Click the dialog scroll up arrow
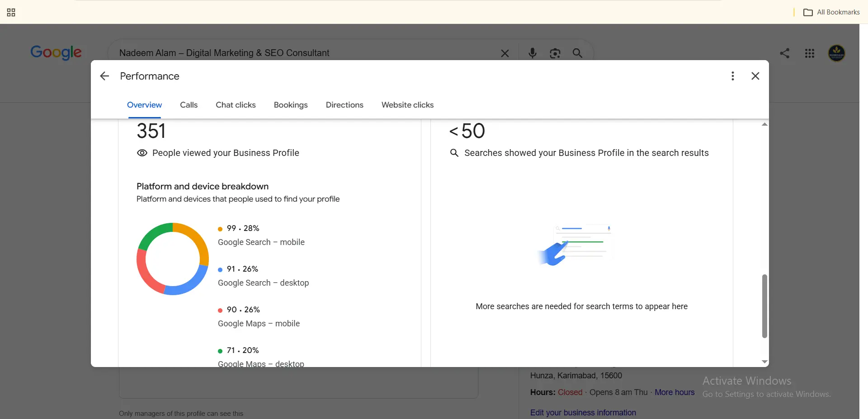Viewport: 868px width, 419px height. (x=764, y=124)
